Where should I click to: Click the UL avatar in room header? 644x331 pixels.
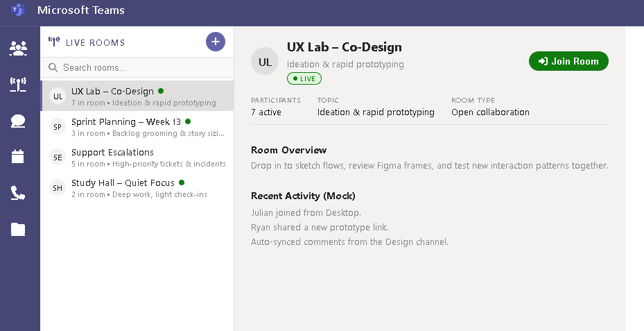265,62
